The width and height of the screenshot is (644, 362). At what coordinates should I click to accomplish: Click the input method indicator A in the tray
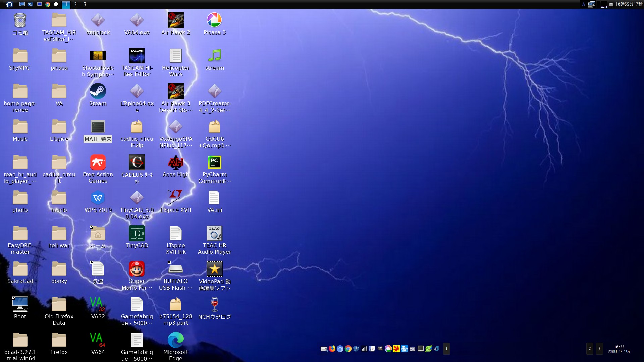[583, 4]
